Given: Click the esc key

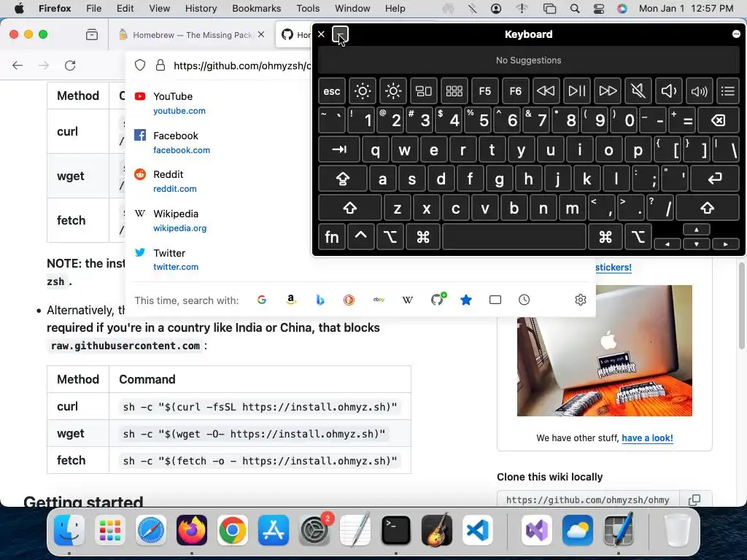Looking at the screenshot, I should (332, 91).
